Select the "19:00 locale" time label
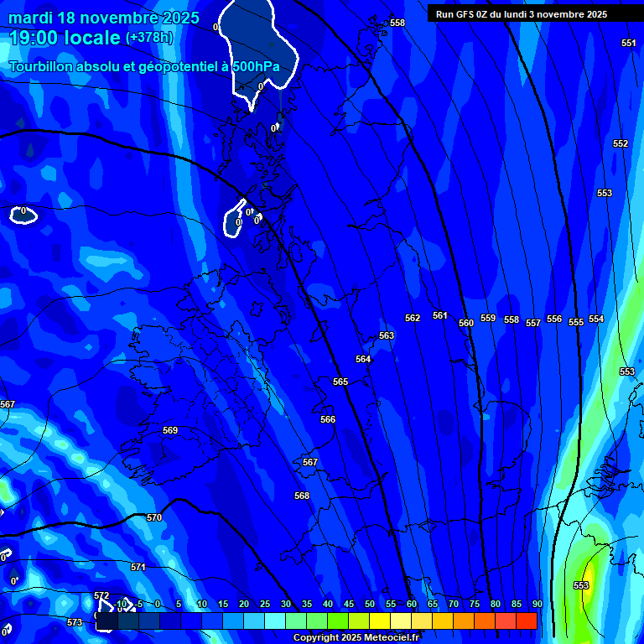The image size is (644, 644). click(x=65, y=38)
